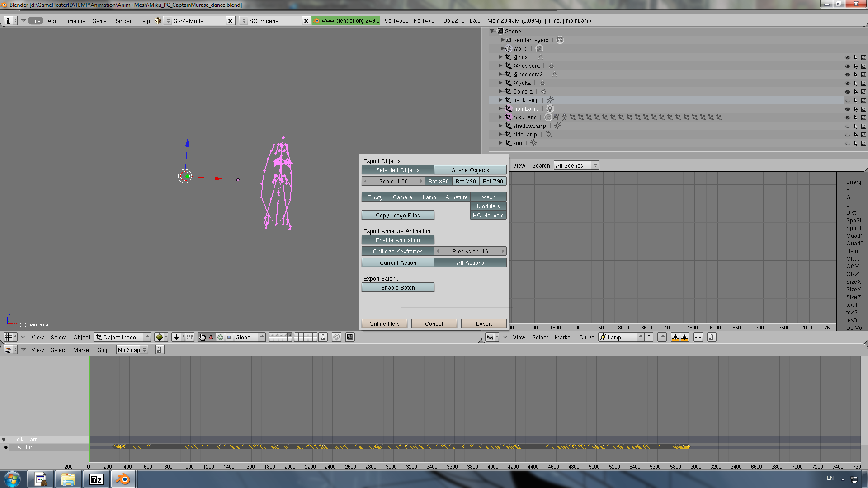Open the File menu
The width and height of the screenshot is (868, 488).
click(x=36, y=21)
